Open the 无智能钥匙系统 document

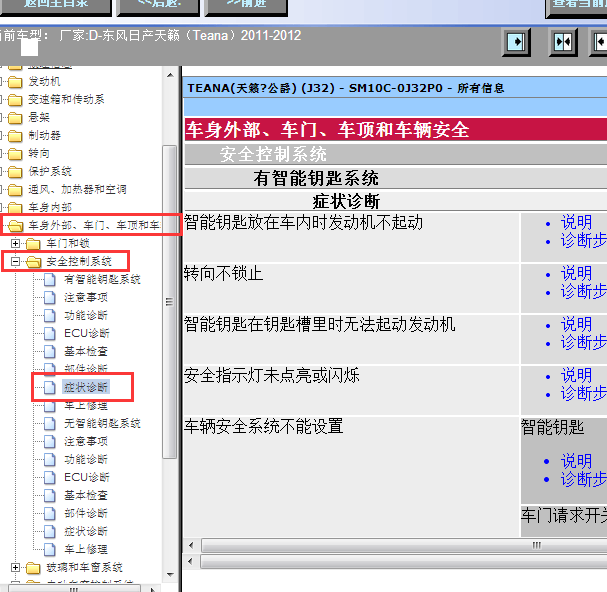(x=102, y=423)
